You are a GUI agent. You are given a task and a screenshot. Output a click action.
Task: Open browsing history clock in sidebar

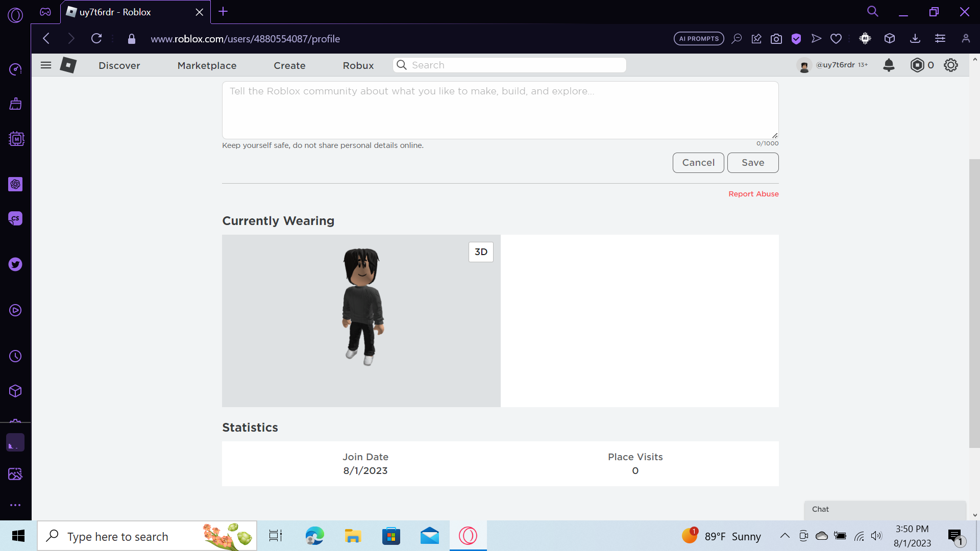click(x=15, y=356)
